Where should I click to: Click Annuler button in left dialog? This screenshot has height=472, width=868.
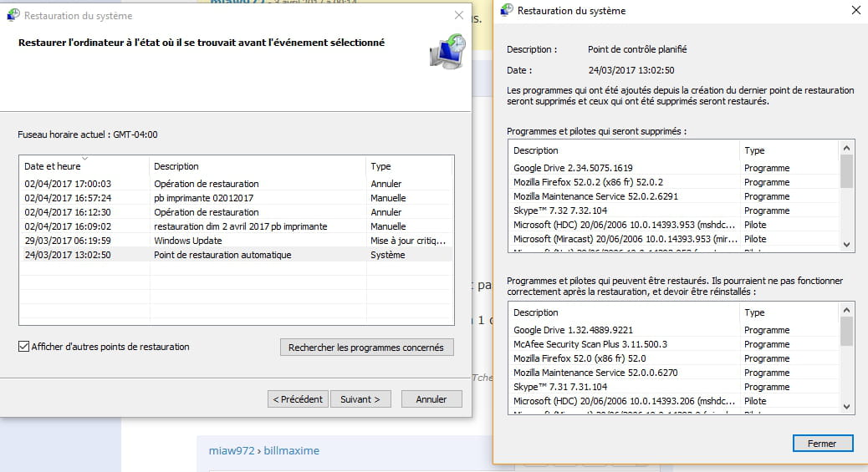tap(431, 399)
